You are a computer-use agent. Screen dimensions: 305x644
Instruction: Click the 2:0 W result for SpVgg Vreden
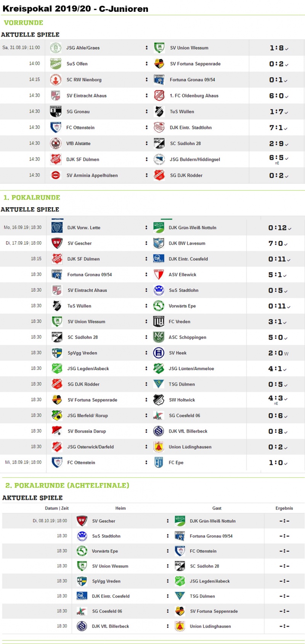[x=278, y=353]
